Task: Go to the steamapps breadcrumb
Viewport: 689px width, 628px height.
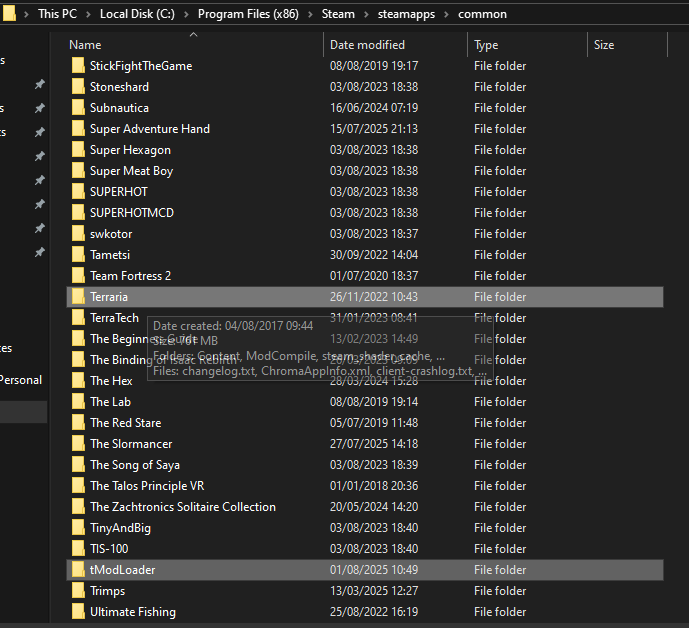Action: click(x=406, y=14)
